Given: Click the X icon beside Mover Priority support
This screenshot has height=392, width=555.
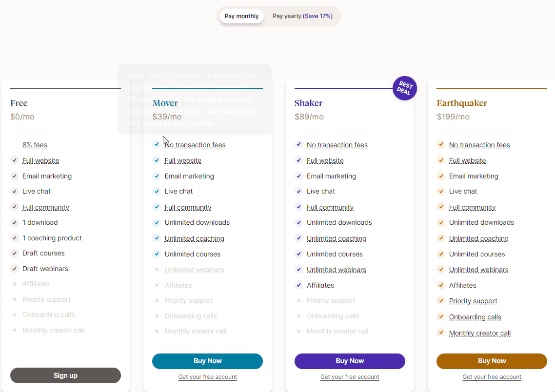Looking at the screenshot, I should coord(157,301).
